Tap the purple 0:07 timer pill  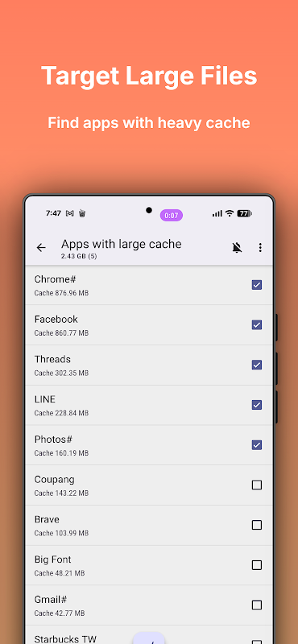point(172,215)
